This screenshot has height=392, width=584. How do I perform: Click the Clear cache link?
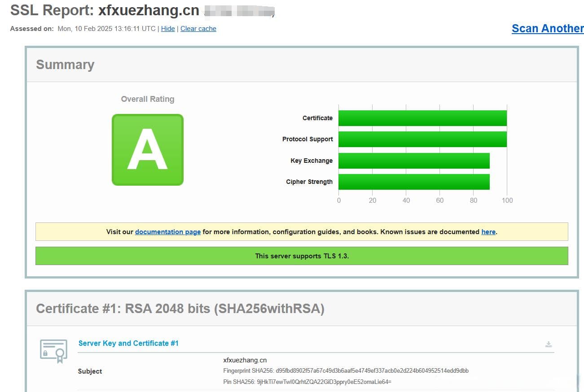(x=198, y=29)
